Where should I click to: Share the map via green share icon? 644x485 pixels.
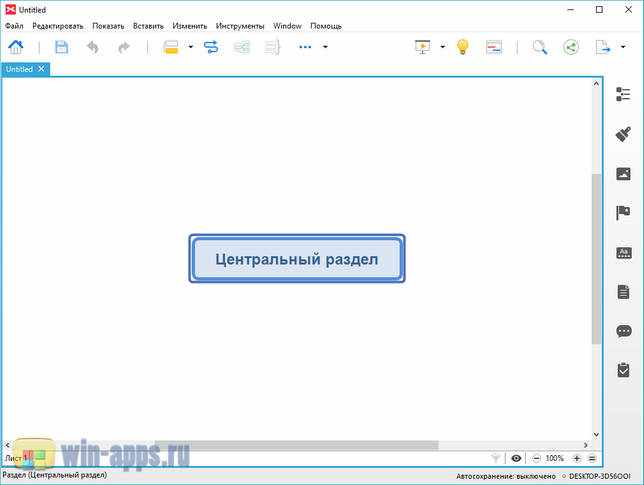(x=570, y=47)
